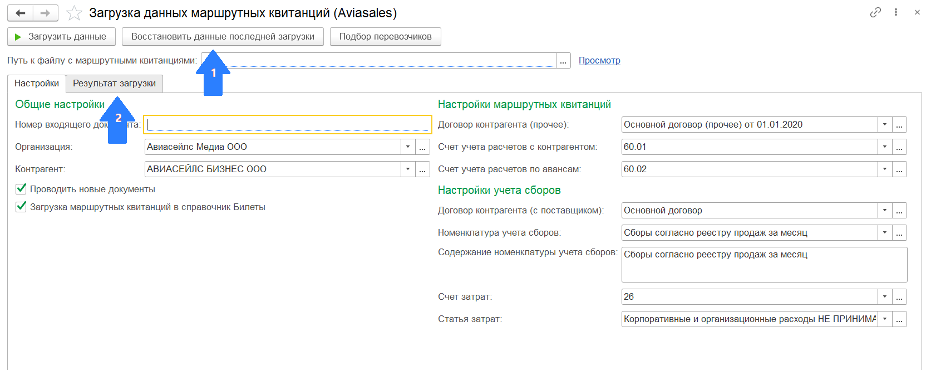
Task: Click the АВИАСЕЙЛС БИЗНЕС ООО value
Action: click(207, 169)
